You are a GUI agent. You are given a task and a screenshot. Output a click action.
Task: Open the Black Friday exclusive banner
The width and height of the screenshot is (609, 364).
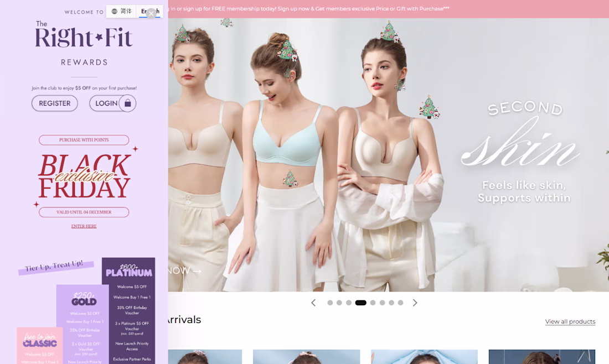click(84, 176)
